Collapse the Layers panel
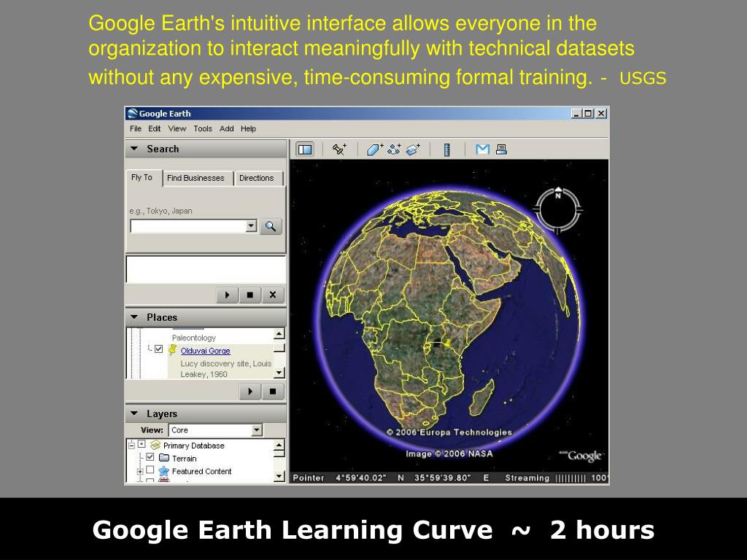The width and height of the screenshot is (747, 560). click(x=134, y=413)
